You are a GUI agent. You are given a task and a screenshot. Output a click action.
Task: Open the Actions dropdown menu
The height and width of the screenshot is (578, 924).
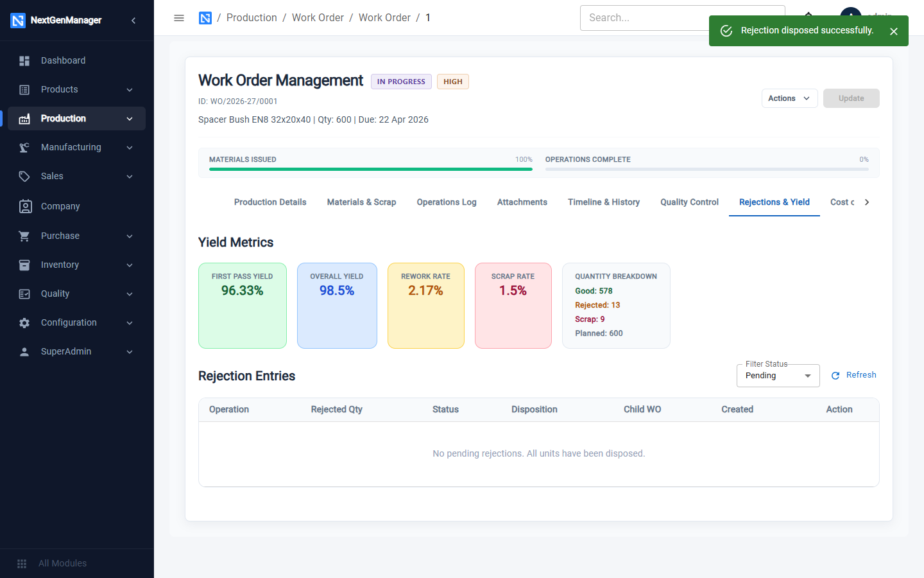point(789,98)
